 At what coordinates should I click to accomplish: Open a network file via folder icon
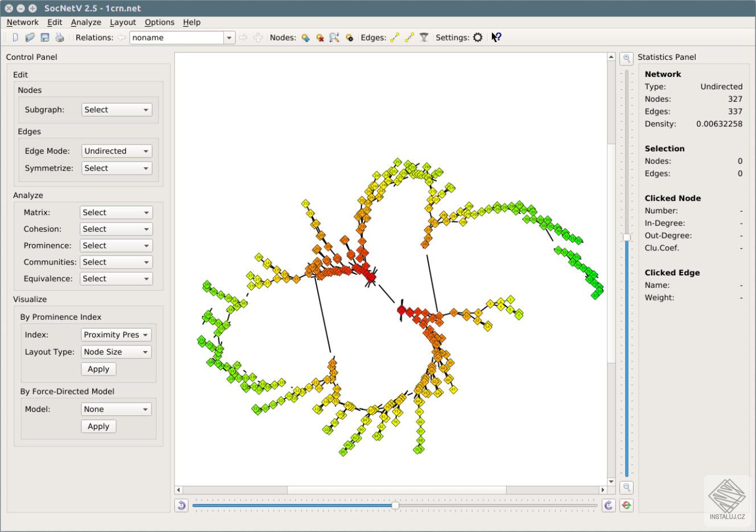30,38
